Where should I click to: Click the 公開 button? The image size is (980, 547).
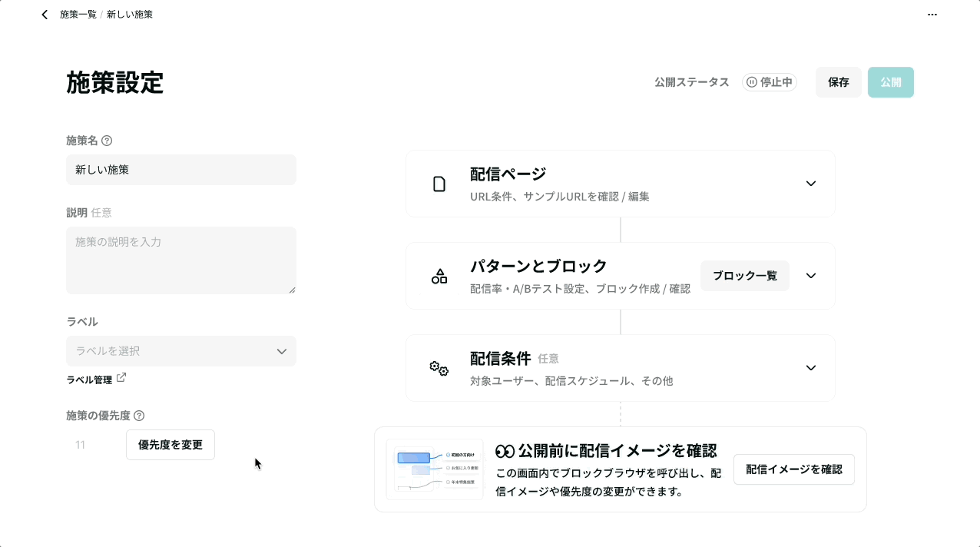click(x=891, y=82)
